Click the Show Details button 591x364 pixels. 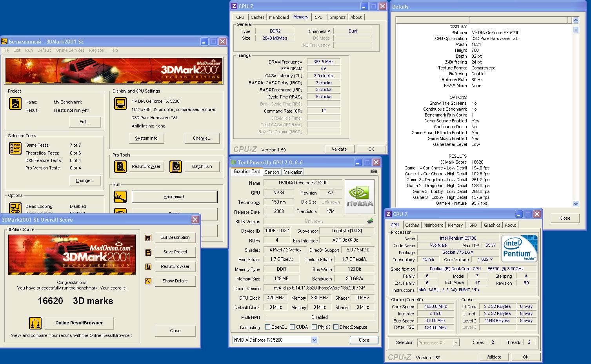pyautogui.click(x=175, y=281)
